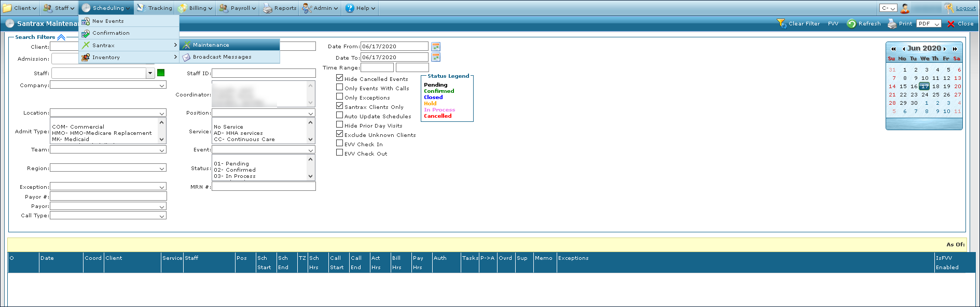Click into the MRN # input field

point(264,187)
